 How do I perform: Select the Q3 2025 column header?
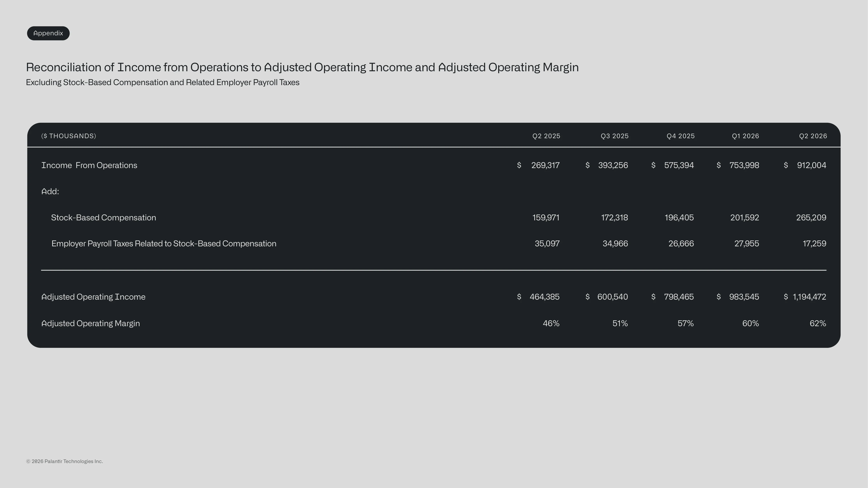(x=615, y=136)
